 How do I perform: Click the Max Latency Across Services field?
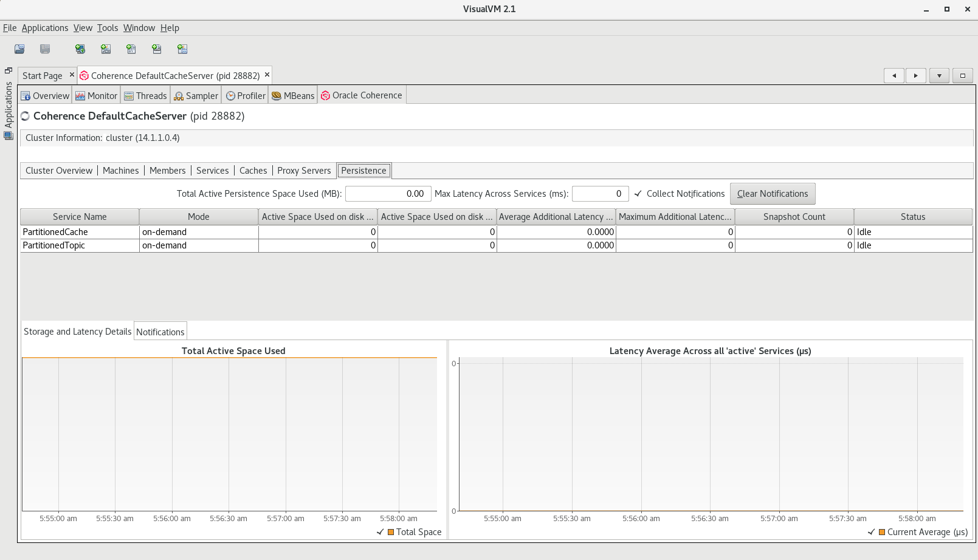click(x=601, y=194)
